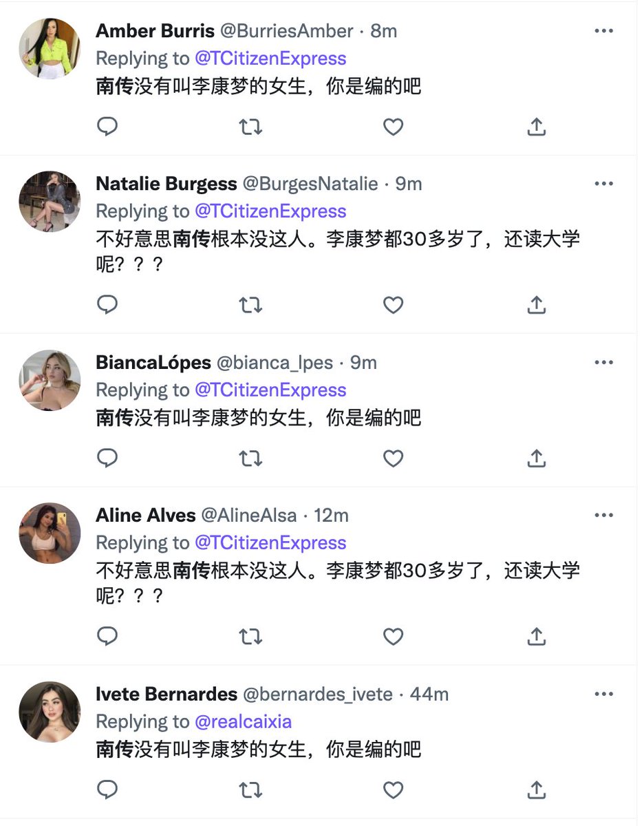Viewport: 644px width, 826px height.
Task: Share Ivete Bernardes's tweet
Action: pyautogui.click(x=536, y=789)
